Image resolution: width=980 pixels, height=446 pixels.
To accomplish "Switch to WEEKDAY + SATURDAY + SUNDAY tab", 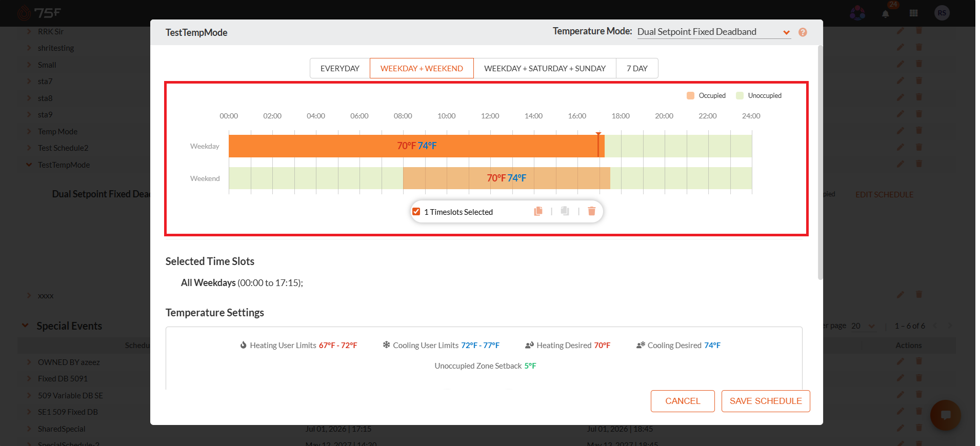I will [545, 68].
